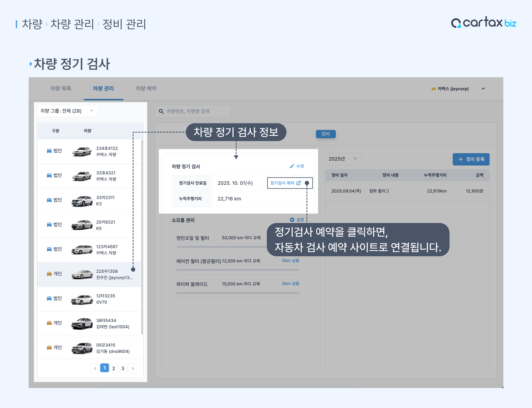Click the 정비 tab button
532x408 pixels.
326,134
